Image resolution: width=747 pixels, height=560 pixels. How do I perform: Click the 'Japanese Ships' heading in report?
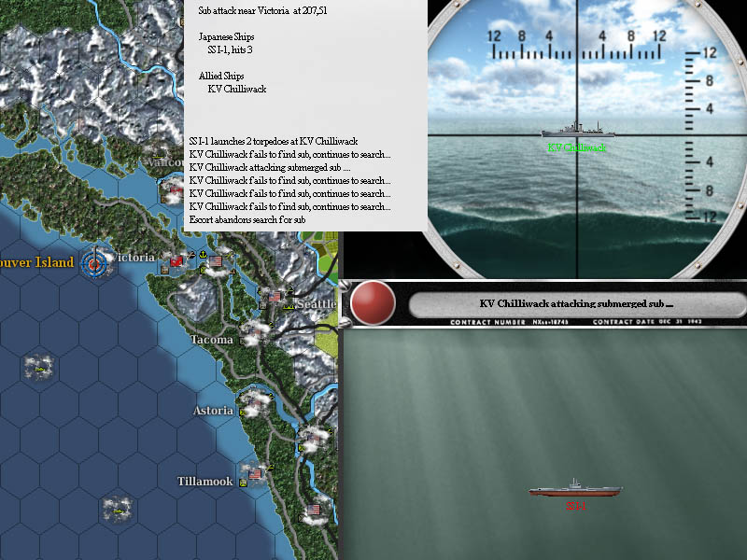pos(226,36)
